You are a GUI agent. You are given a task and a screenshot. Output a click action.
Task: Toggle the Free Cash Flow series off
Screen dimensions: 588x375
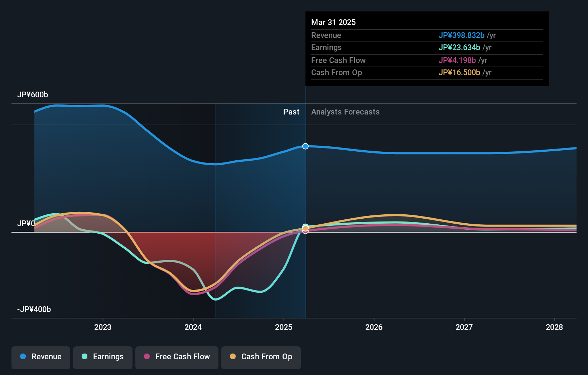click(x=177, y=357)
